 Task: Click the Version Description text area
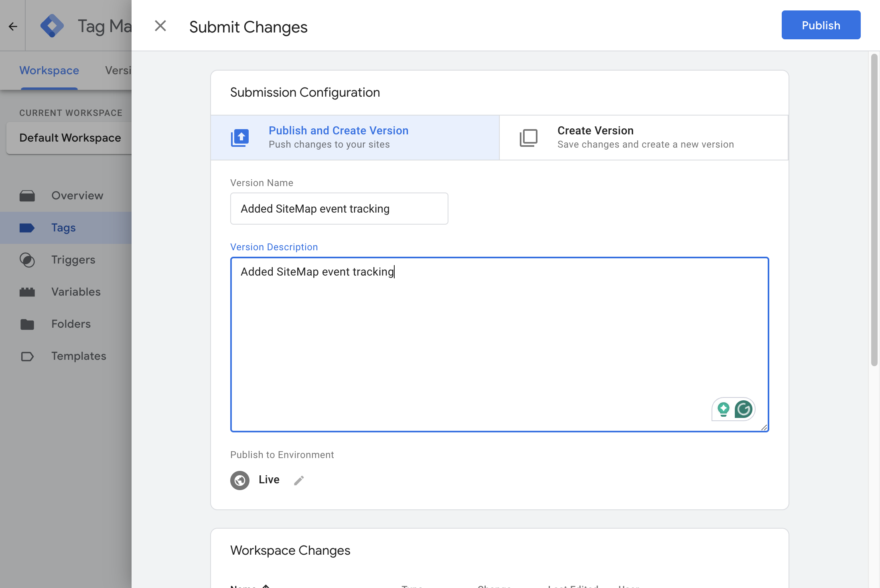coord(499,345)
